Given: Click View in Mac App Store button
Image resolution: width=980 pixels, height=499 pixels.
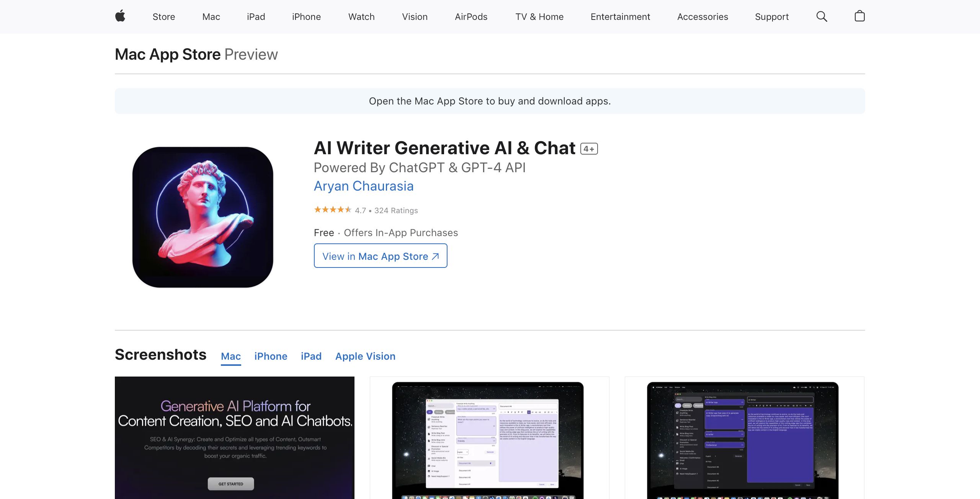Looking at the screenshot, I should [380, 256].
